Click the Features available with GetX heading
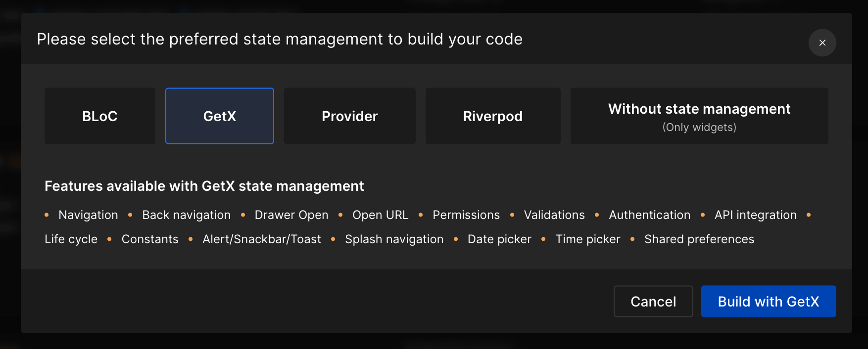Viewport: 868px width, 349px height. click(204, 186)
